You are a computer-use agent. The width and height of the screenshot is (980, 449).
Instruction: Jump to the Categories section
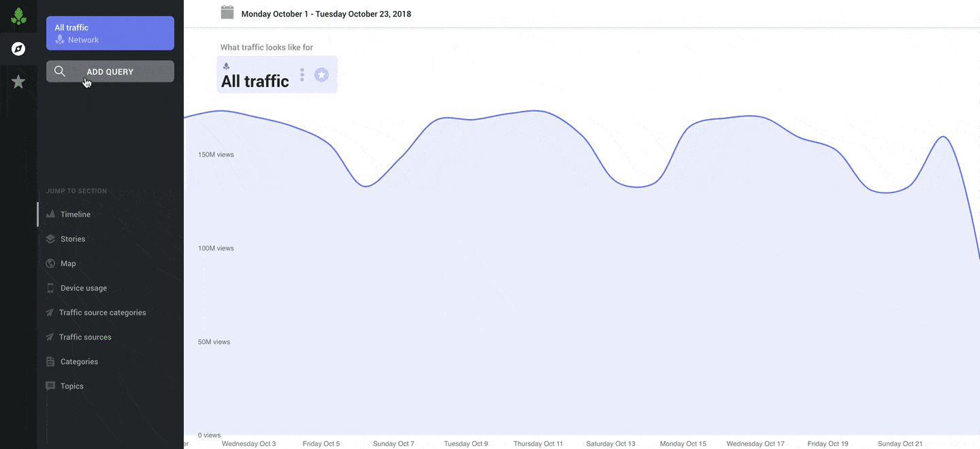(79, 361)
